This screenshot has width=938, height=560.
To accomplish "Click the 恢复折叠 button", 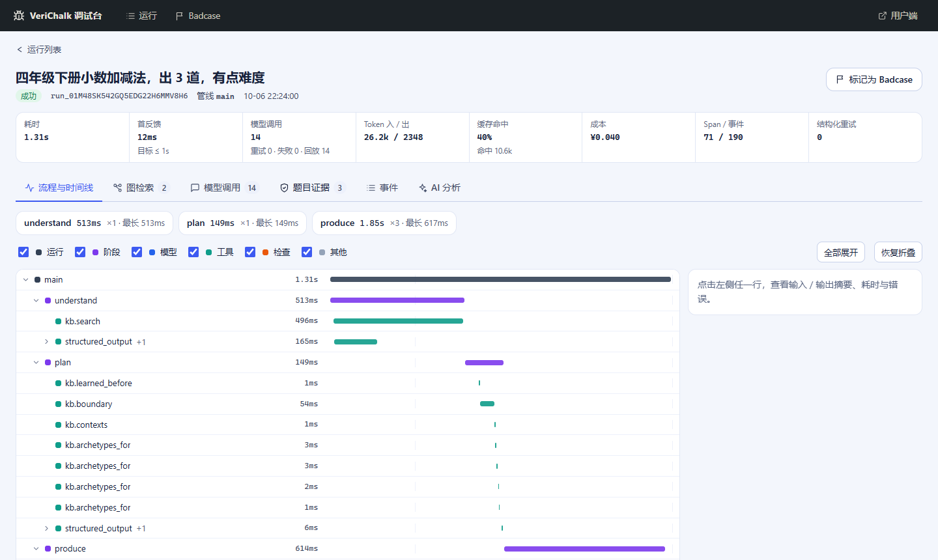I will [898, 253].
